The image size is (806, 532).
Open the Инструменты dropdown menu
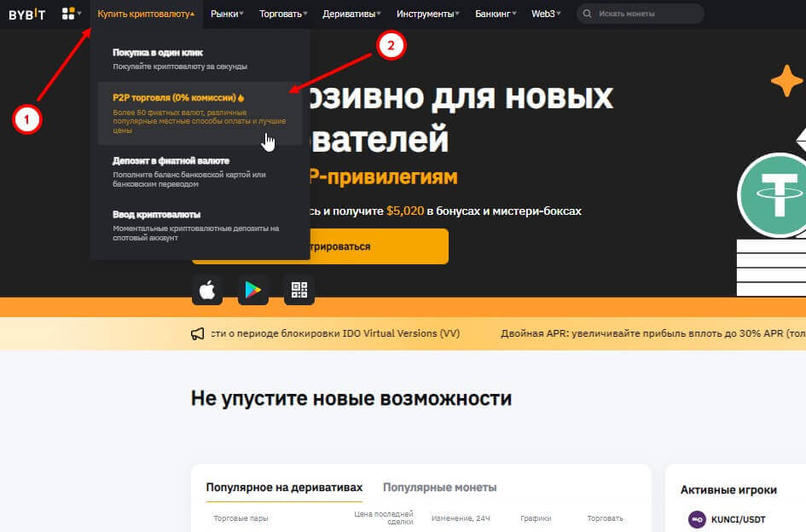(426, 14)
